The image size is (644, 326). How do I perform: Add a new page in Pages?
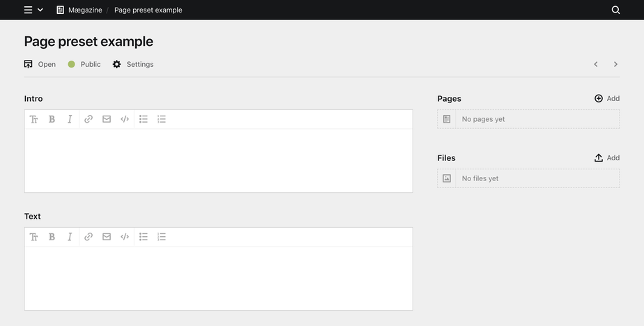606,98
